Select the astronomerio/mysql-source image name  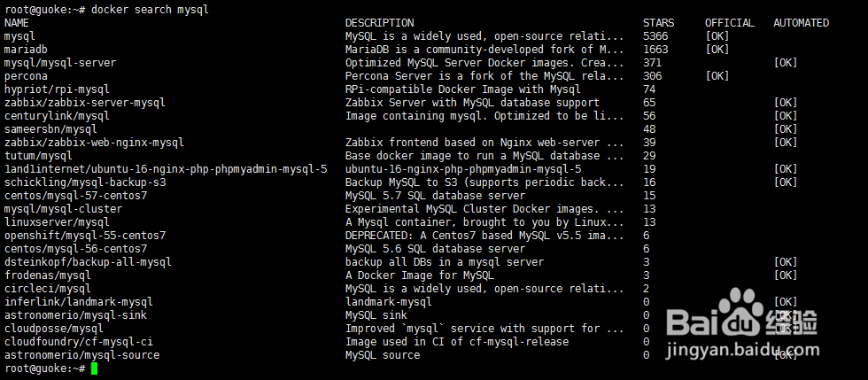pyautogui.click(x=81, y=355)
